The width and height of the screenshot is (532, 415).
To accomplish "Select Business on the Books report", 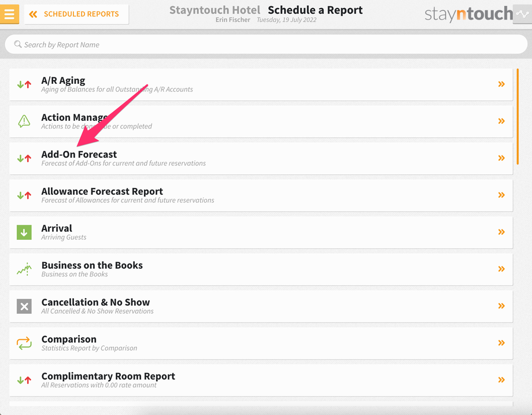I will (92, 265).
